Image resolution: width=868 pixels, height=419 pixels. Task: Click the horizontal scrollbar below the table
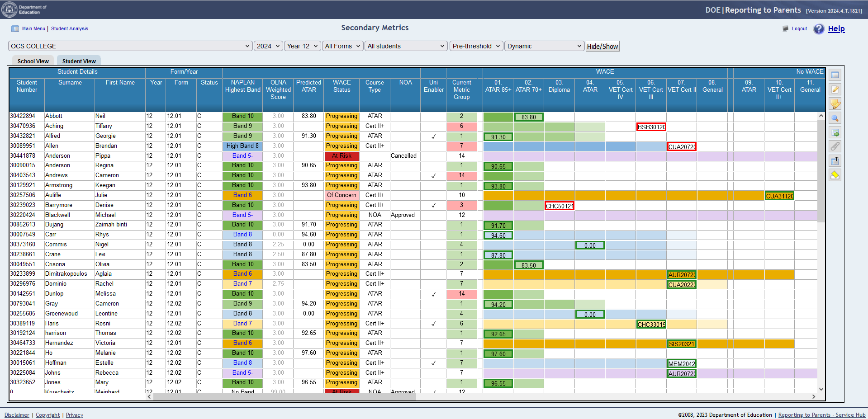285,396
